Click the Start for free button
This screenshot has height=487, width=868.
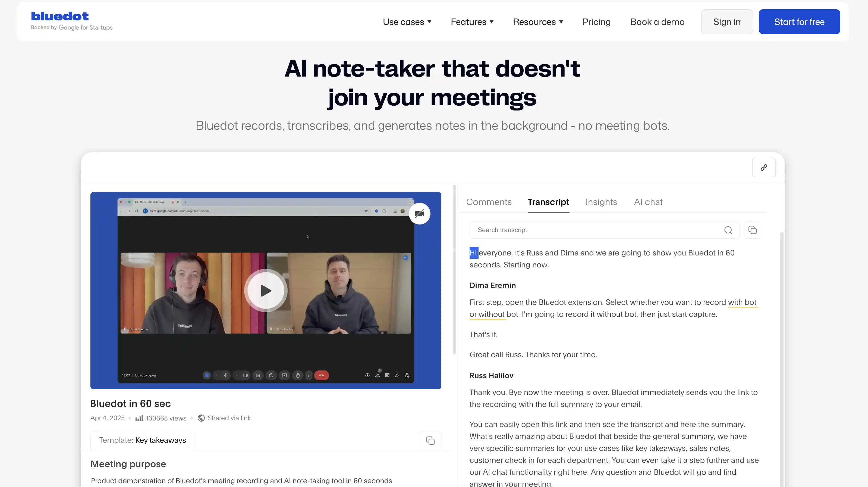tap(799, 22)
